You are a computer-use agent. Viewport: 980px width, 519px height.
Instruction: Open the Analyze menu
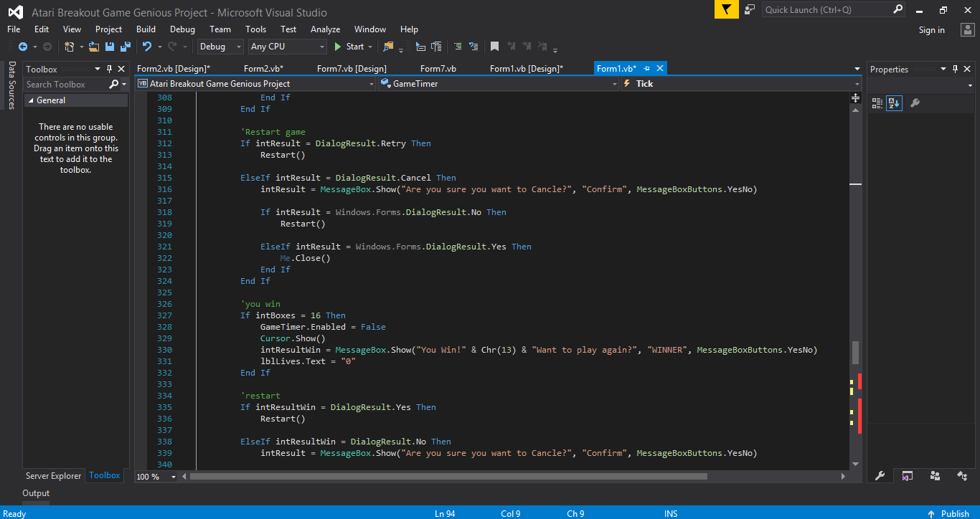[325, 29]
